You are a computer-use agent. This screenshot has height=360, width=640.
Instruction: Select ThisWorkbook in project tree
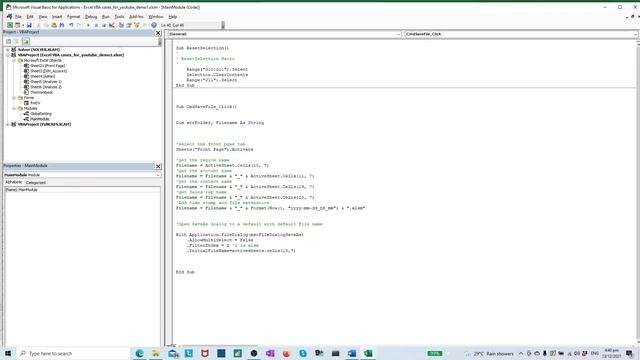coord(41,92)
